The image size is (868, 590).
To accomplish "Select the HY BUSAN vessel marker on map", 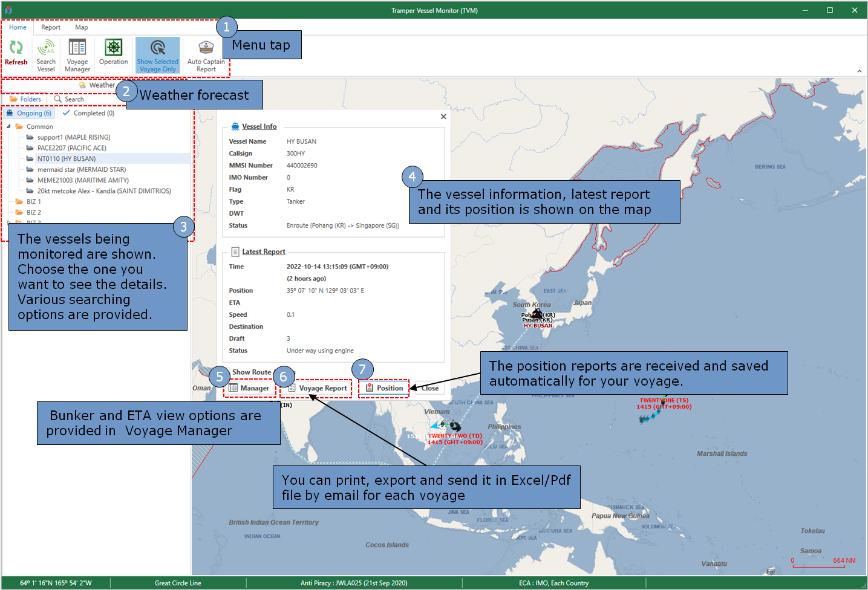I will pyautogui.click(x=537, y=314).
